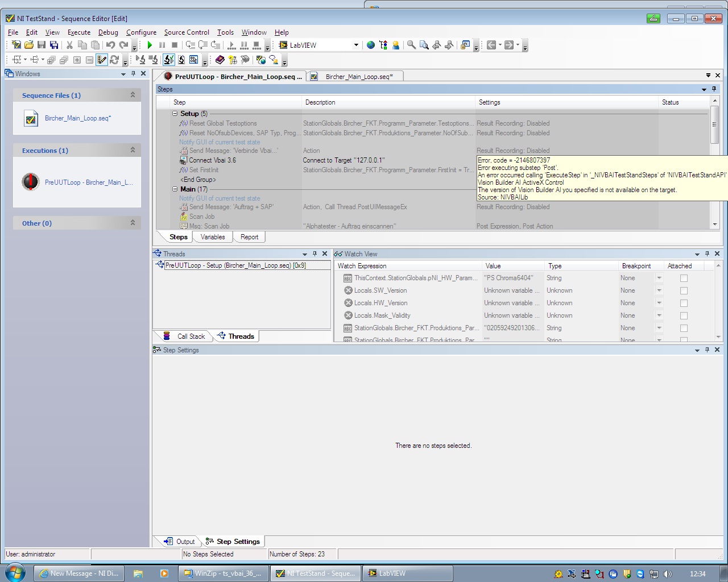
Task: Click the volume speaker tray icon
Action: (668, 574)
